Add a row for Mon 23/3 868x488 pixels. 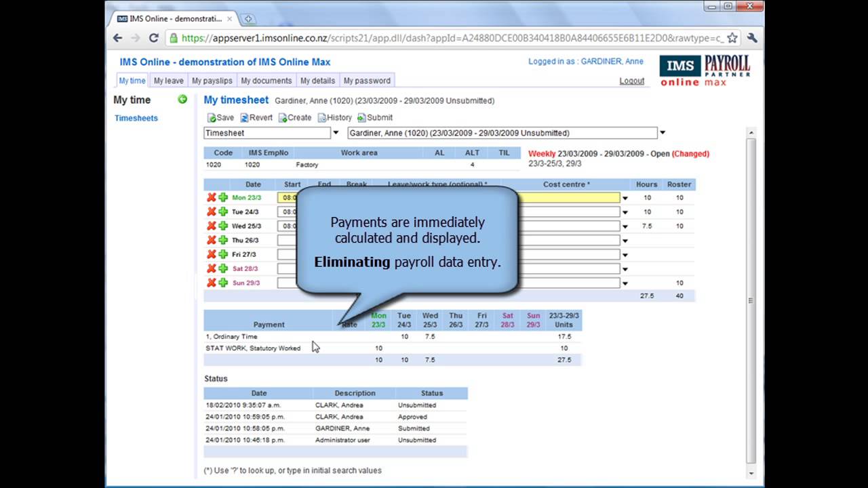[223, 197]
